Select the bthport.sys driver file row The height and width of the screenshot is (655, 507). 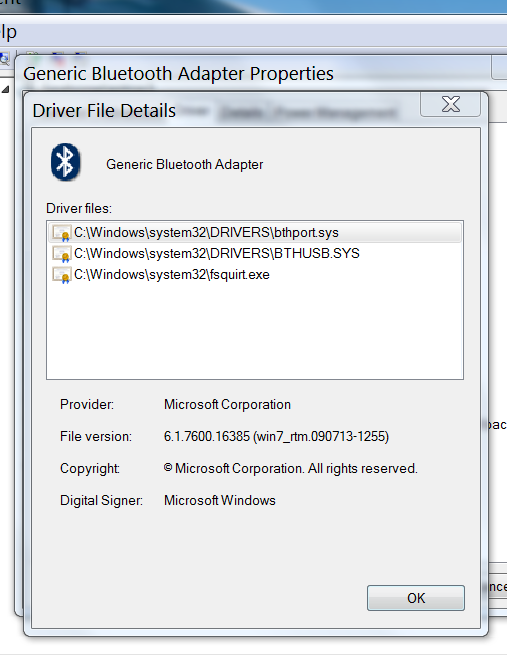(x=255, y=233)
